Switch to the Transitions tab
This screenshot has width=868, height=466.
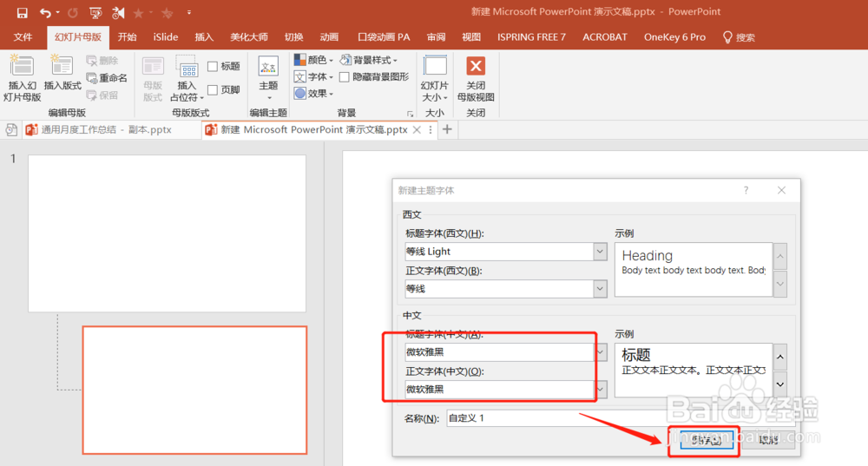(293, 37)
